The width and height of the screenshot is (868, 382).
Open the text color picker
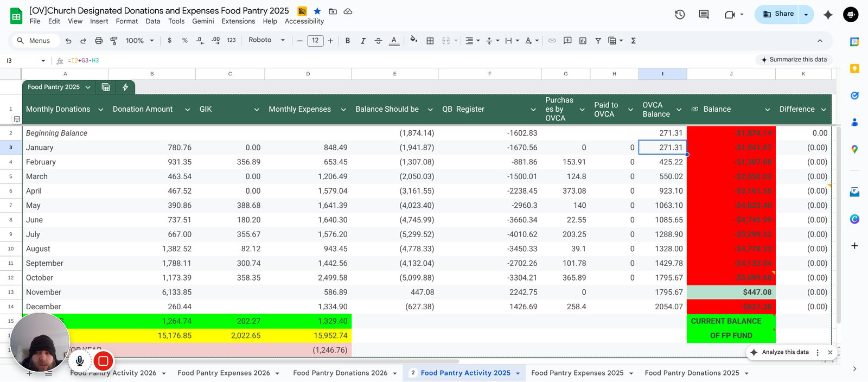tap(394, 41)
